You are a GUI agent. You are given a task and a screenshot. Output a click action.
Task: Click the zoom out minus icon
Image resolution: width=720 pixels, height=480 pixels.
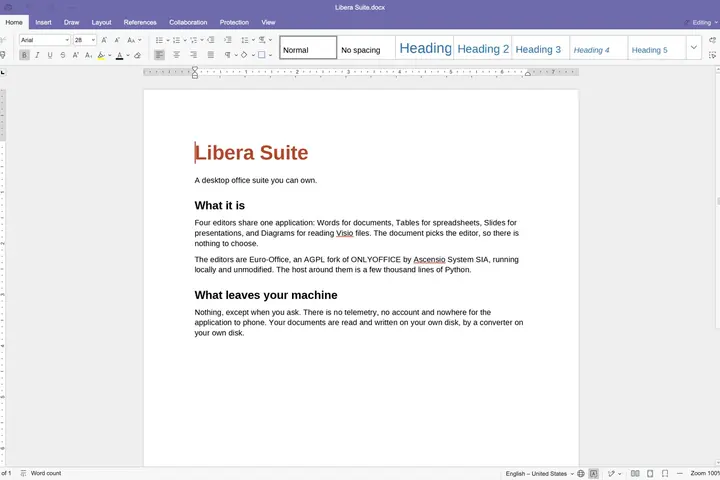[680, 474]
